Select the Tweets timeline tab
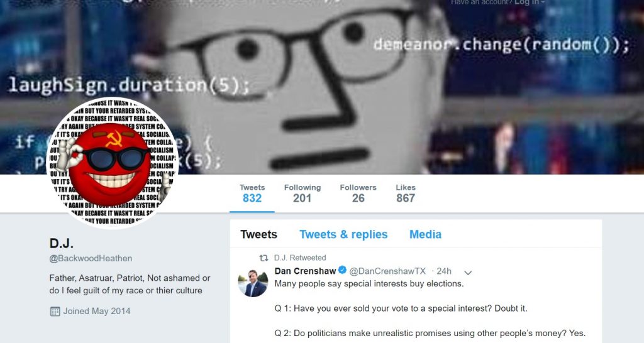 [x=258, y=234]
